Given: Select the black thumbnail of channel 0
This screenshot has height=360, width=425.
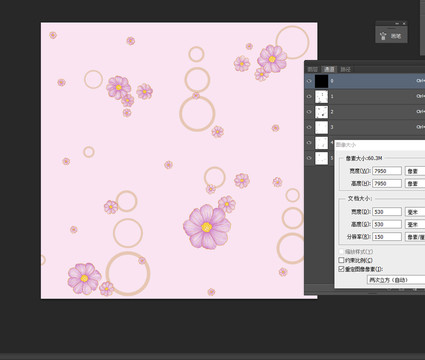Looking at the screenshot, I should (322, 81).
